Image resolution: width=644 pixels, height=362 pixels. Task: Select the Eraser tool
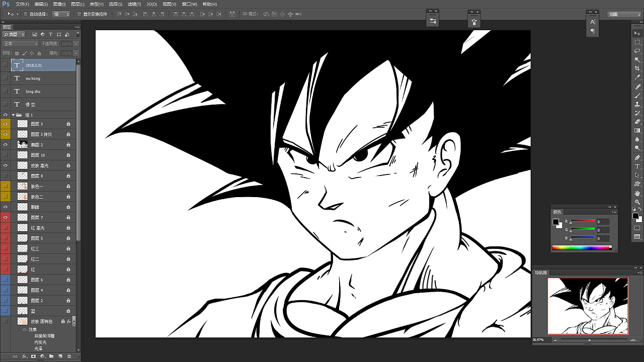(637, 122)
